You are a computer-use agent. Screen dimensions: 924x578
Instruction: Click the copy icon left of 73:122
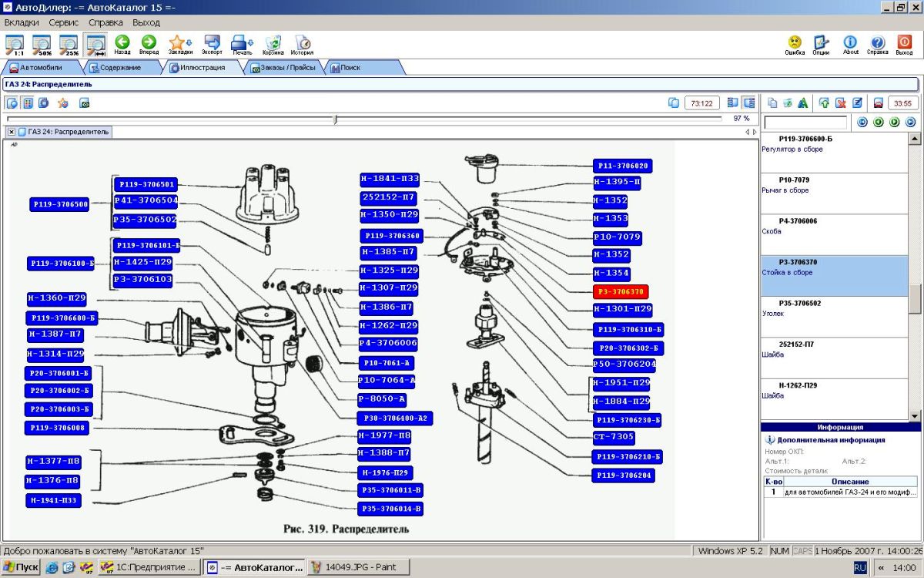coord(674,102)
